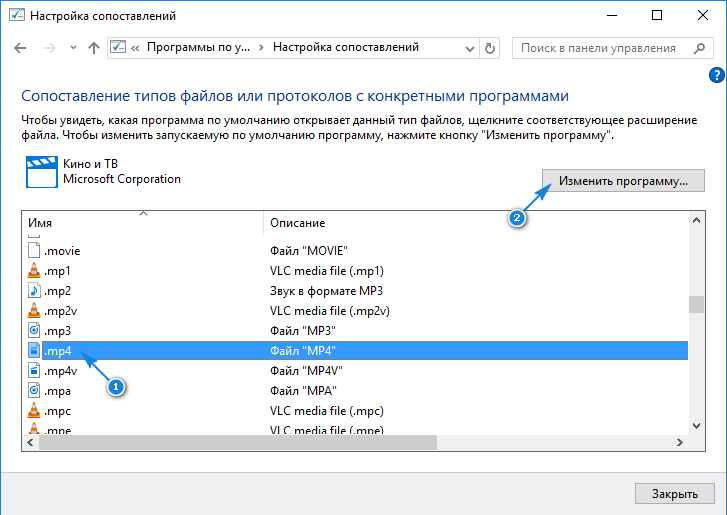
Task: Click the VLC cone icon for .mpc
Action: [x=34, y=410]
